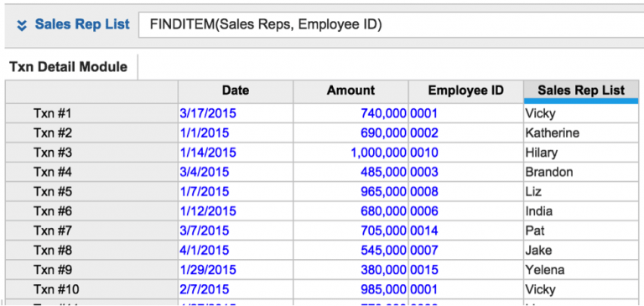Click the Sales Rep List formula label
Image resolution: width=644 pixels, height=306 pixels.
coord(82,24)
